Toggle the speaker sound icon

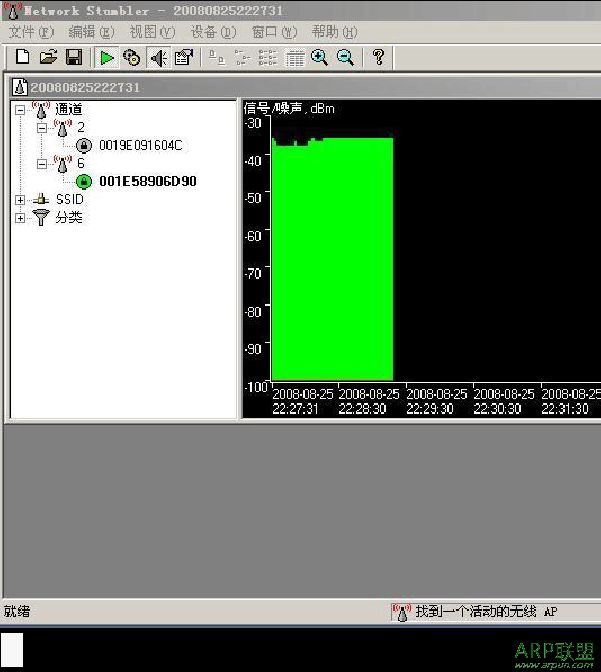point(158,58)
